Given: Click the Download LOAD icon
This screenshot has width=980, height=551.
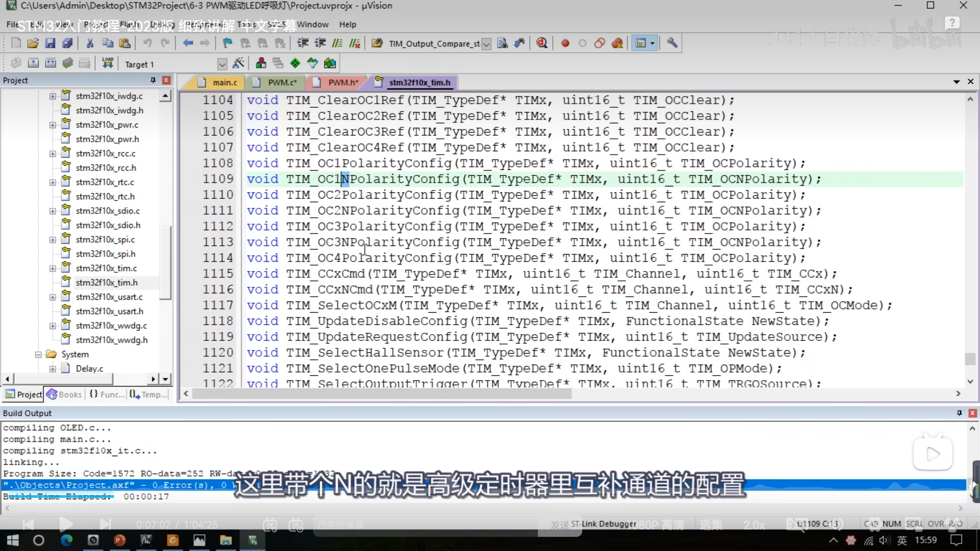Looking at the screenshot, I should (108, 63).
